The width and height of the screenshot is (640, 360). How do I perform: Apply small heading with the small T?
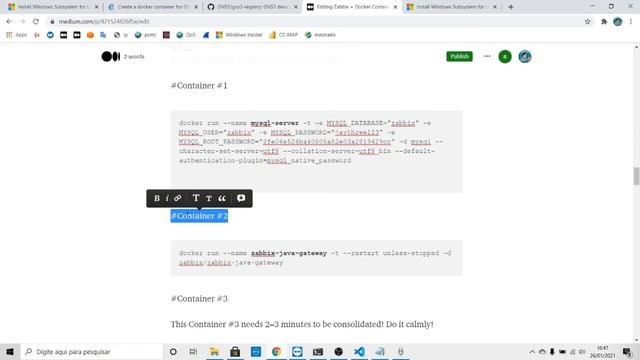[x=209, y=198]
